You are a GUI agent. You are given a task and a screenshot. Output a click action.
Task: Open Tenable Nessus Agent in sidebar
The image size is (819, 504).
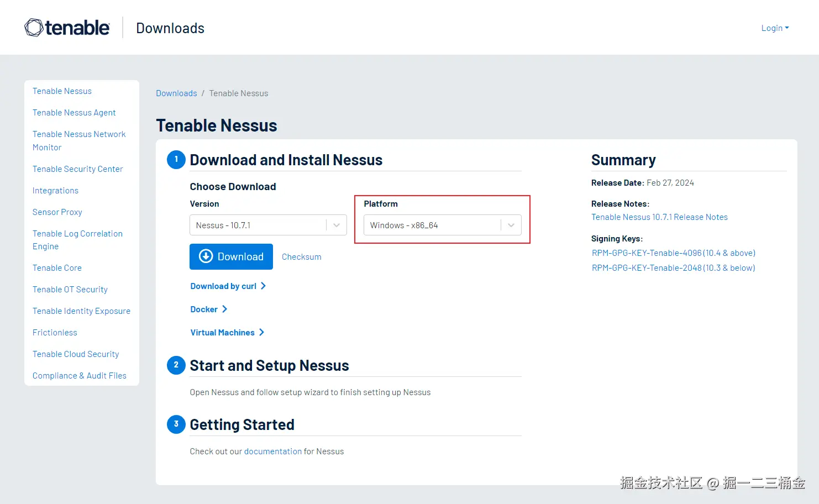[x=74, y=113]
